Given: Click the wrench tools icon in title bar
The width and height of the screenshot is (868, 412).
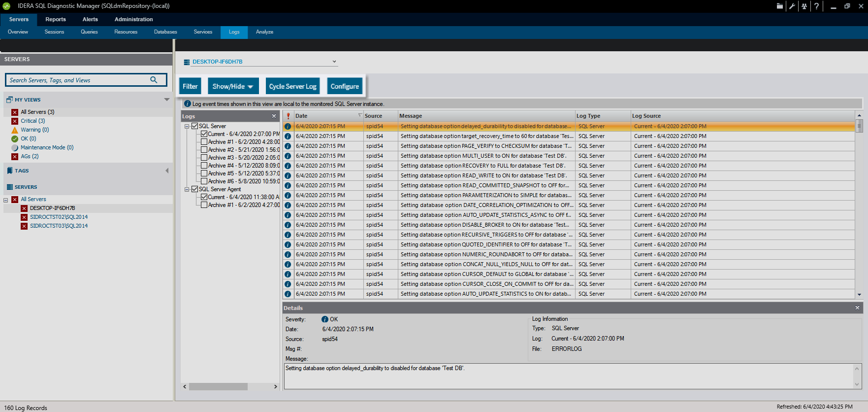Looking at the screenshot, I should pos(792,6).
